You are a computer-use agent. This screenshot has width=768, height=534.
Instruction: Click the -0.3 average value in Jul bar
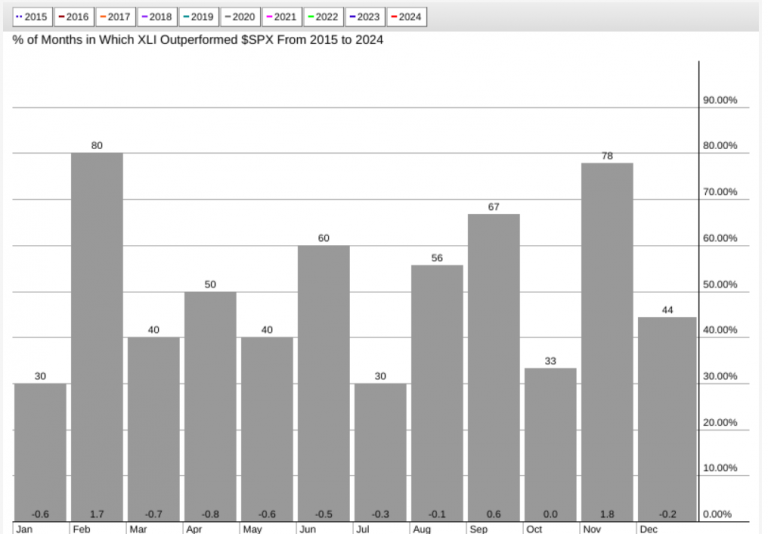(381, 514)
